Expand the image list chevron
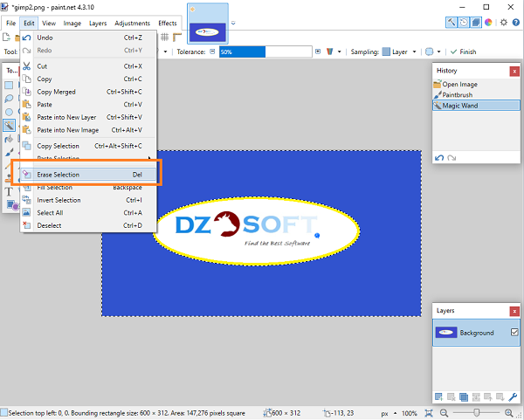Screen dimensions: 524x420 click(233, 23)
